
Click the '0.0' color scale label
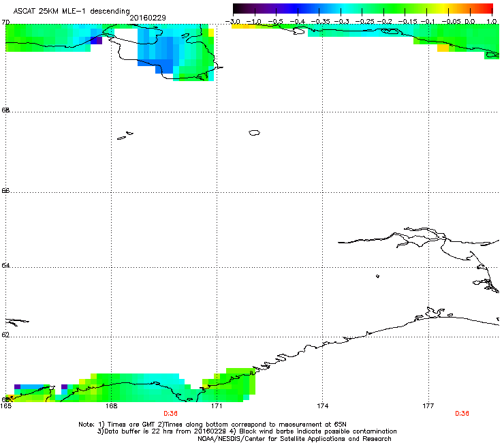click(x=470, y=22)
